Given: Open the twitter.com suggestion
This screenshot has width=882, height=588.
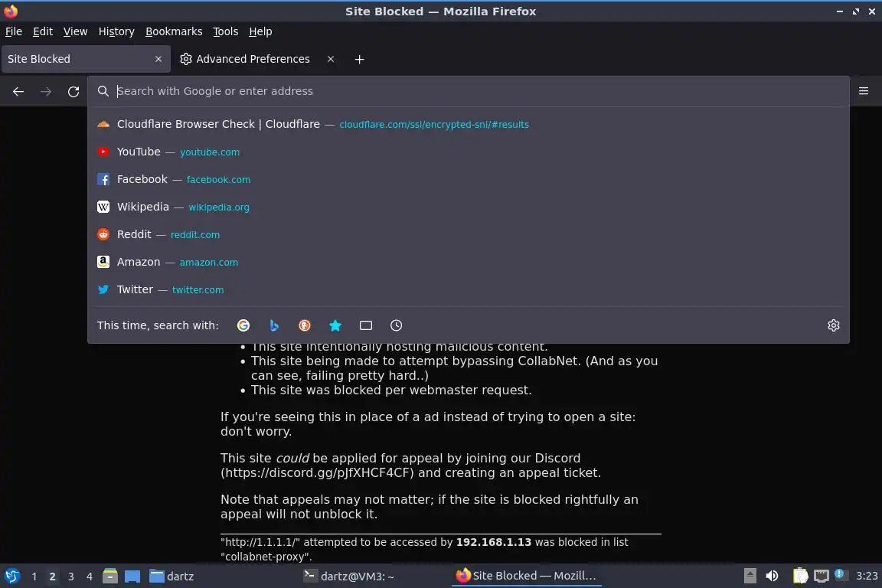Looking at the screenshot, I should click(x=469, y=289).
